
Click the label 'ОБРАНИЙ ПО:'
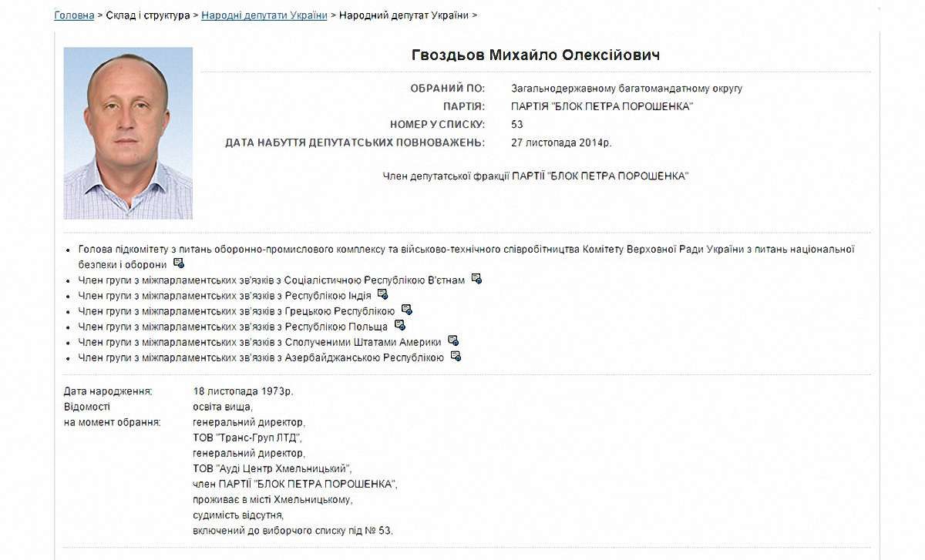448,89
